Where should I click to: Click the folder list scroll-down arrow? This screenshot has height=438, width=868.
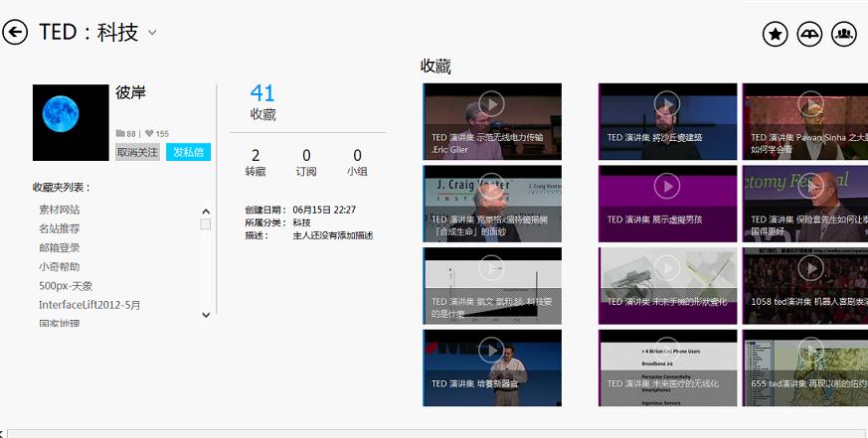[206, 315]
